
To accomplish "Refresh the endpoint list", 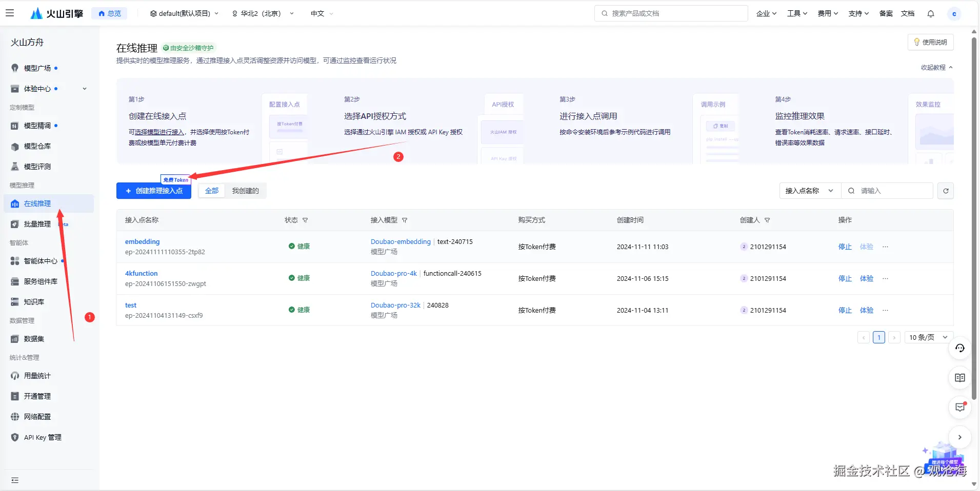I will pyautogui.click(x=946, y=191).
